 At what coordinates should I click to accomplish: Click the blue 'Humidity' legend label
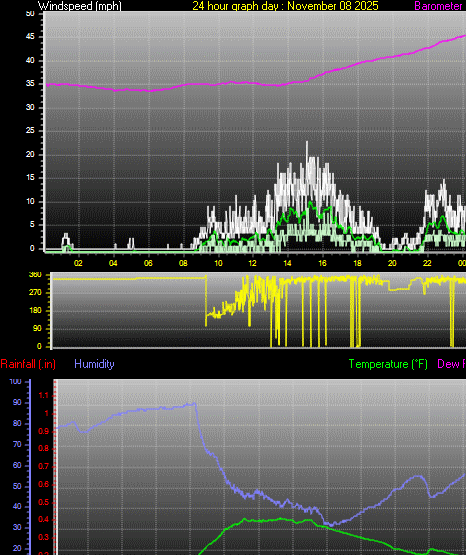coord(94,364)
